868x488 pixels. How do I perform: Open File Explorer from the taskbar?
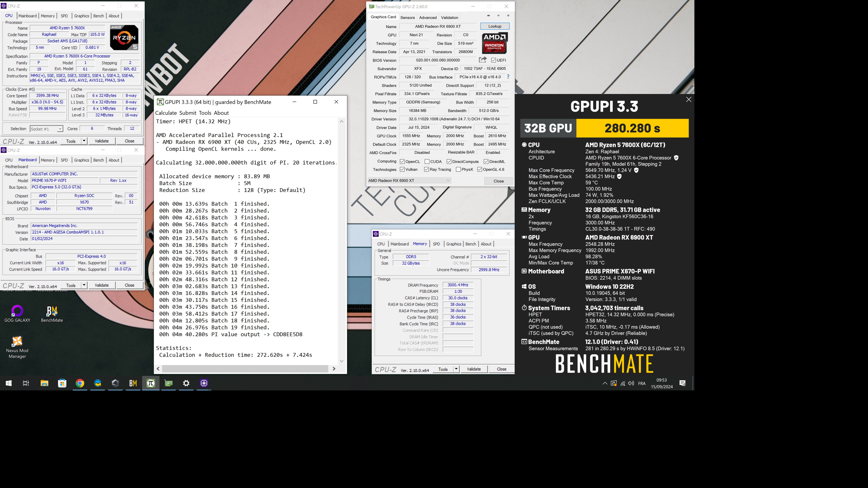tap(44, 383)
